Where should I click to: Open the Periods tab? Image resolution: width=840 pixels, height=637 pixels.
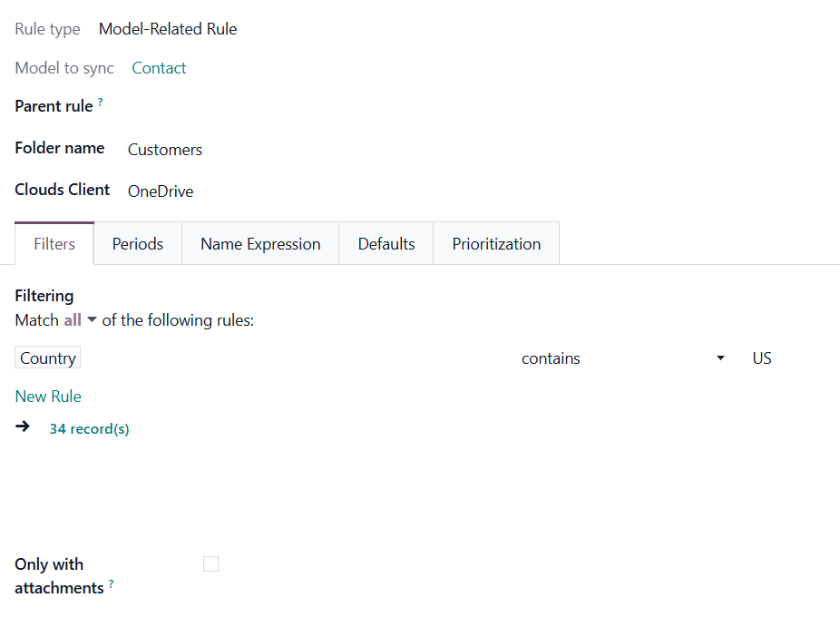point(138,244)
